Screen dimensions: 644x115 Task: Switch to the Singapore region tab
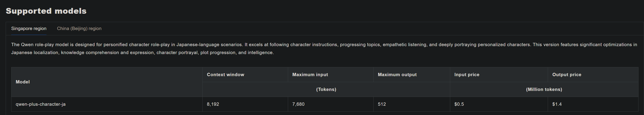point(29,28)
